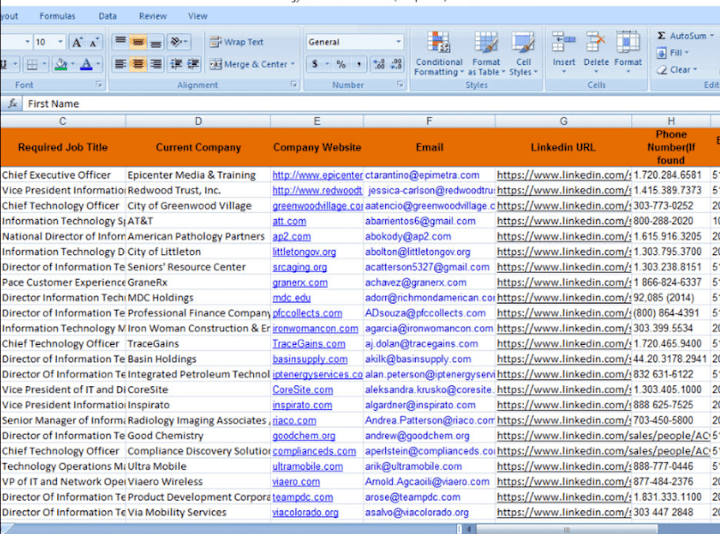Click the Decrease Font Size icon
The image size is (720, 534).
93,42
